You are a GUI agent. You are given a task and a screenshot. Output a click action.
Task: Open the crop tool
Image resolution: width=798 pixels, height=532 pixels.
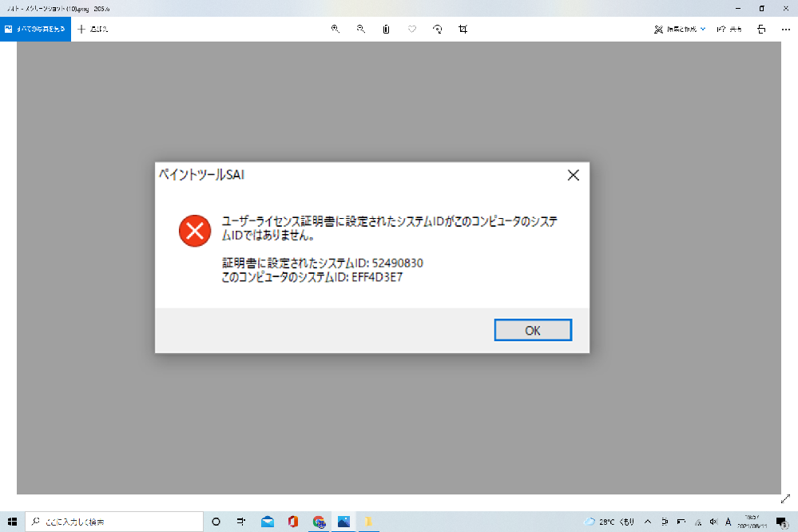point(463,29)
